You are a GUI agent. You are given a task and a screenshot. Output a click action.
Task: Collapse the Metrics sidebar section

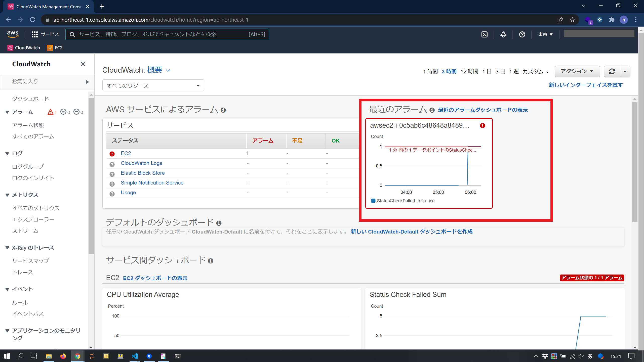(x=7, y=195)
